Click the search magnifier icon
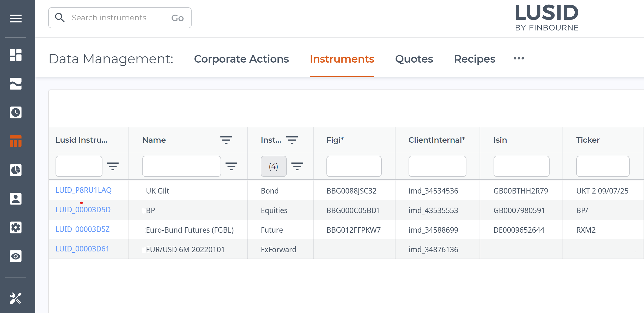The width and height of the screenshot is (644, 313). tap(60, 18)
